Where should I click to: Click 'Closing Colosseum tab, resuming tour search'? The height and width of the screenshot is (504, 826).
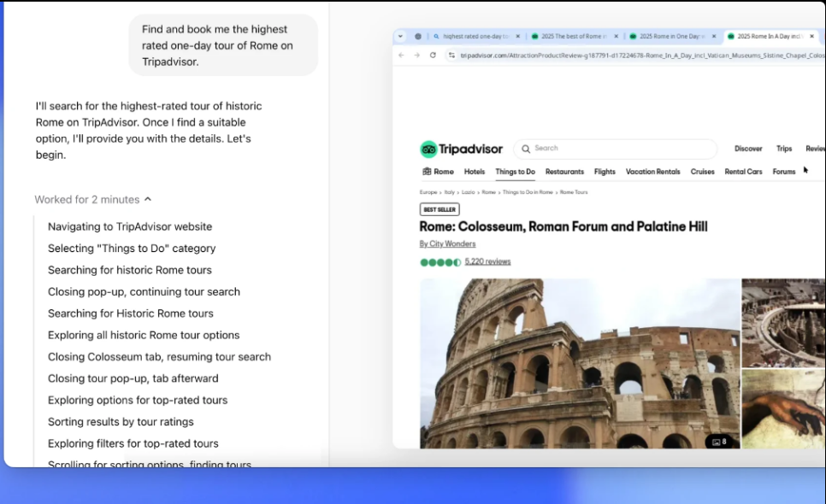[x=159, y=357]
